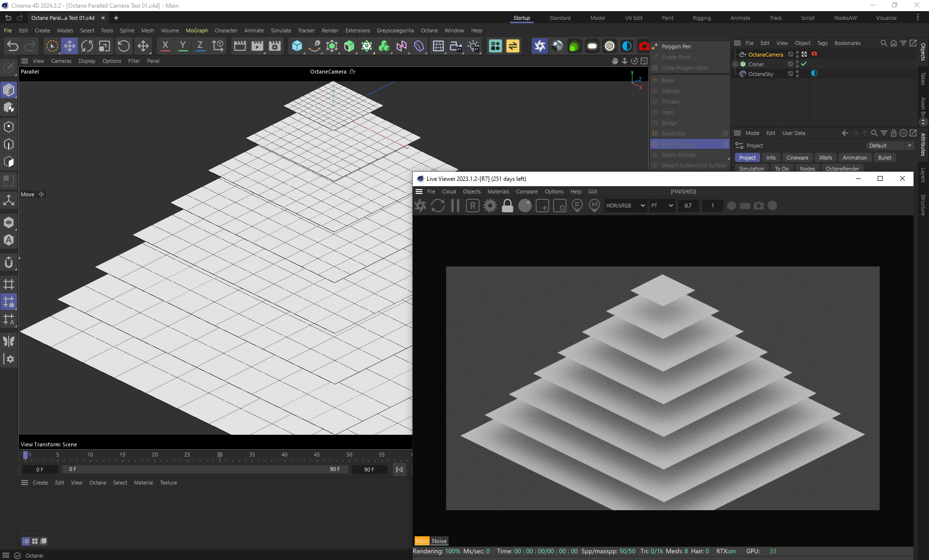The height and width of the screenshot is (560, 929).
Task: Select the Scale tool
Action: pos(105,46)
